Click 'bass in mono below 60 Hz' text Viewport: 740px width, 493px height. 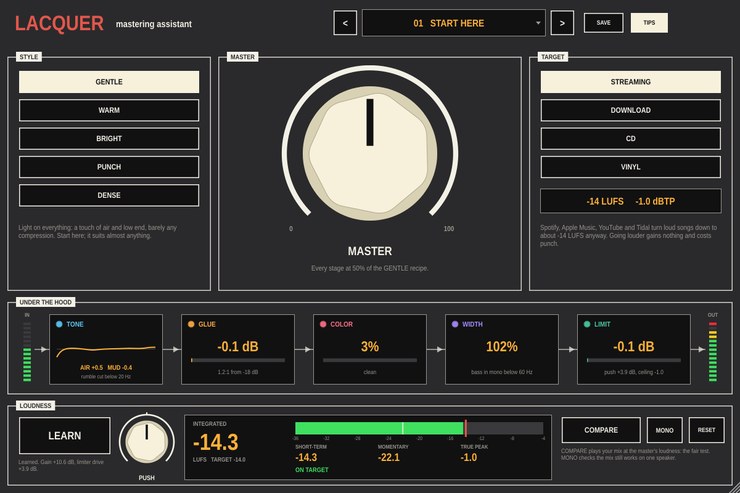click(502, 372)
